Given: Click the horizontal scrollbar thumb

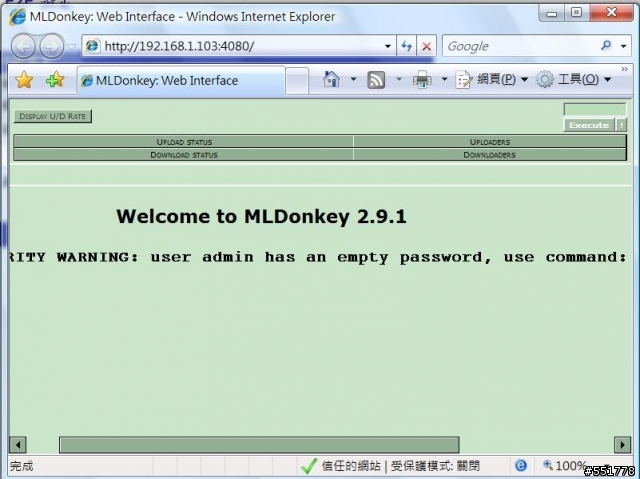Looking at the screenshot, I should pos(259,445).
